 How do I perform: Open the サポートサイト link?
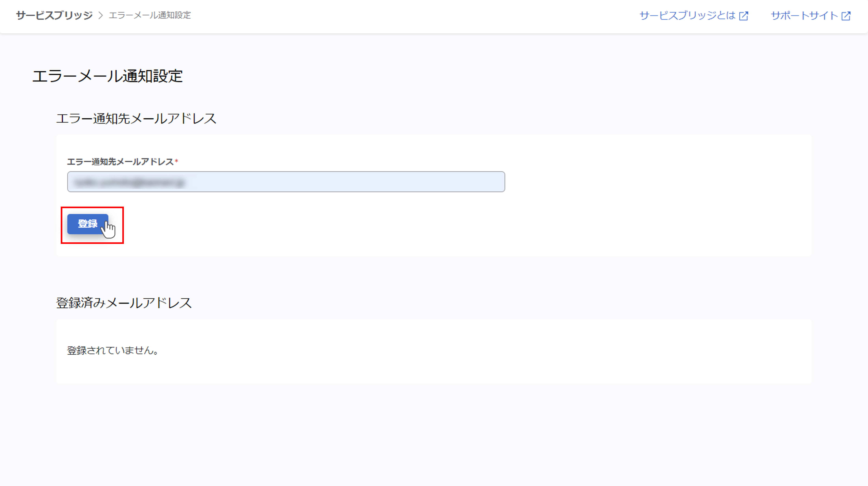(x=804, y=16)
